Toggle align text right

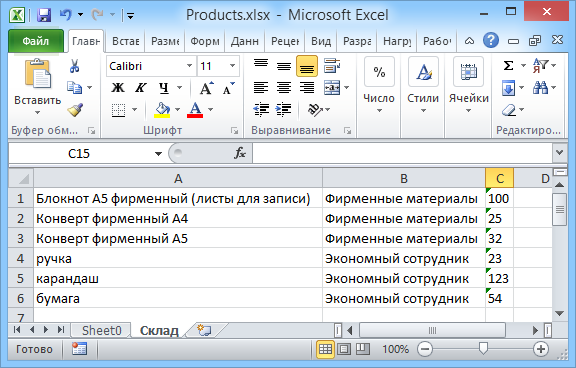307,88
